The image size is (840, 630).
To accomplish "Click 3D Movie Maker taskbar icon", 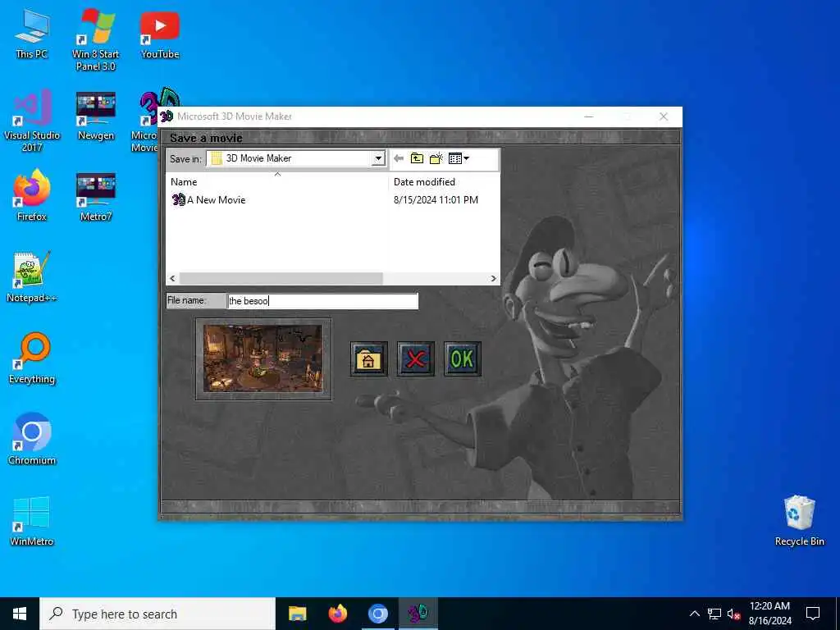I will [x=418, y=614].
